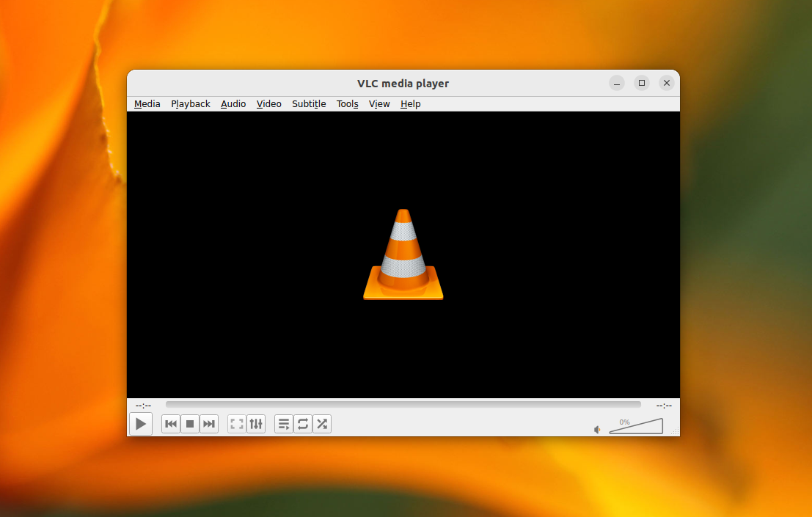Toggle the VLC fullscreen control
The image size is (812, 517).
click(236, 423)
